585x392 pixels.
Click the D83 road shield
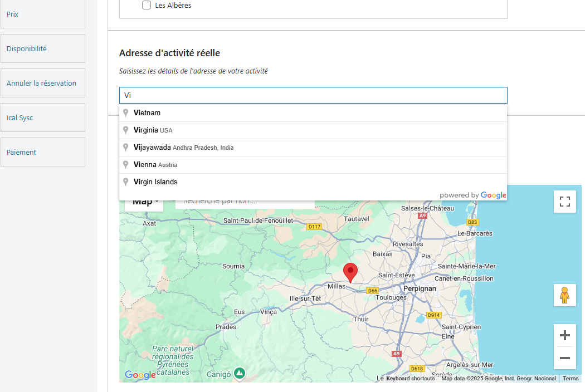point(472,222)
